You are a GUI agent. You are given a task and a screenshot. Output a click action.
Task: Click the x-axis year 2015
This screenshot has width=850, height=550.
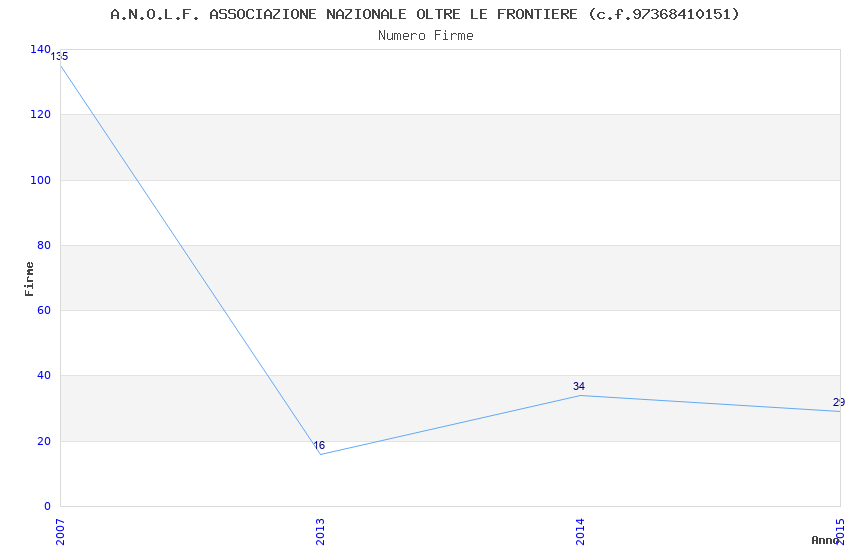[840, 532]
